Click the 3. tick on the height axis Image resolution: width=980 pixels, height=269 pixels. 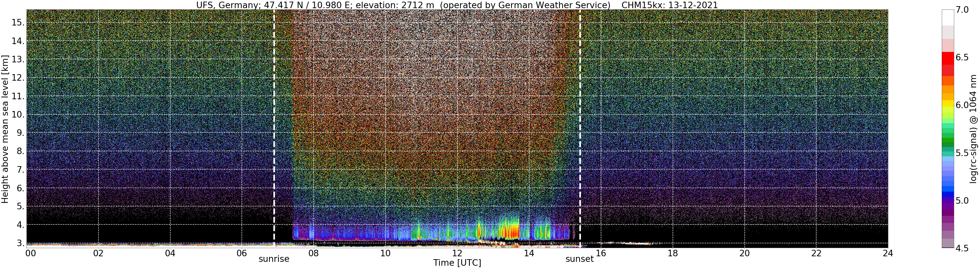20,243
